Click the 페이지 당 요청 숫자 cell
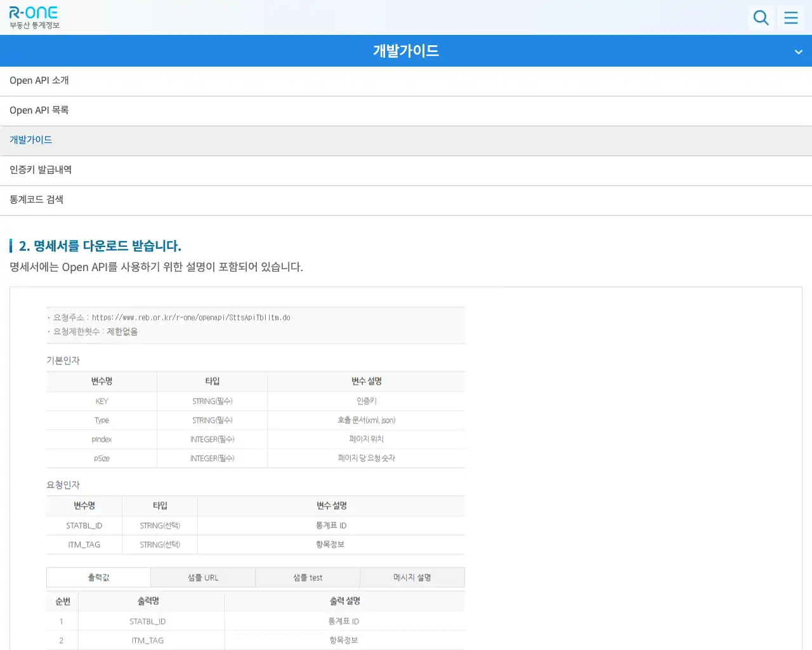812x650 pixels. click(x=366, y=458)
